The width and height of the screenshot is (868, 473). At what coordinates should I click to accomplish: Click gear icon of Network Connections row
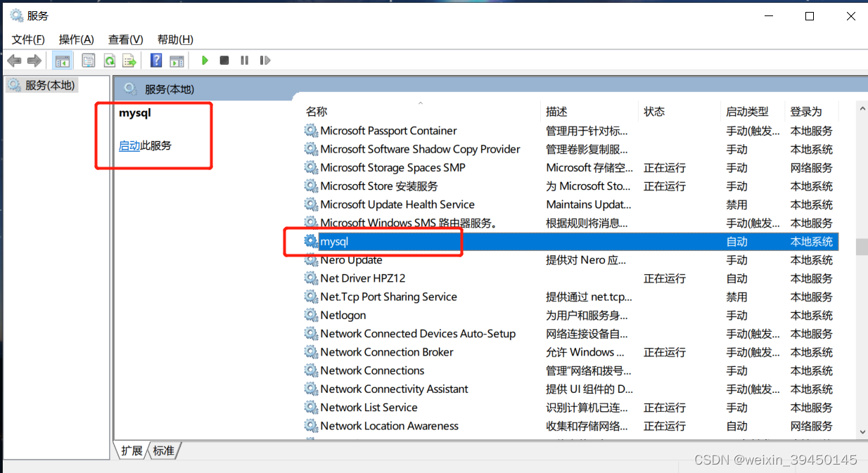click(311, 370)
